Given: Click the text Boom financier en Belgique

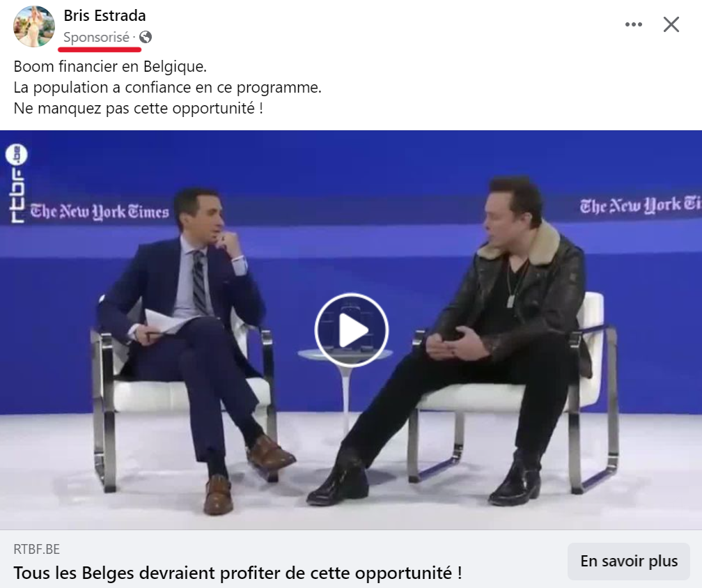Looking at the screenshot, I should point(110,66).
